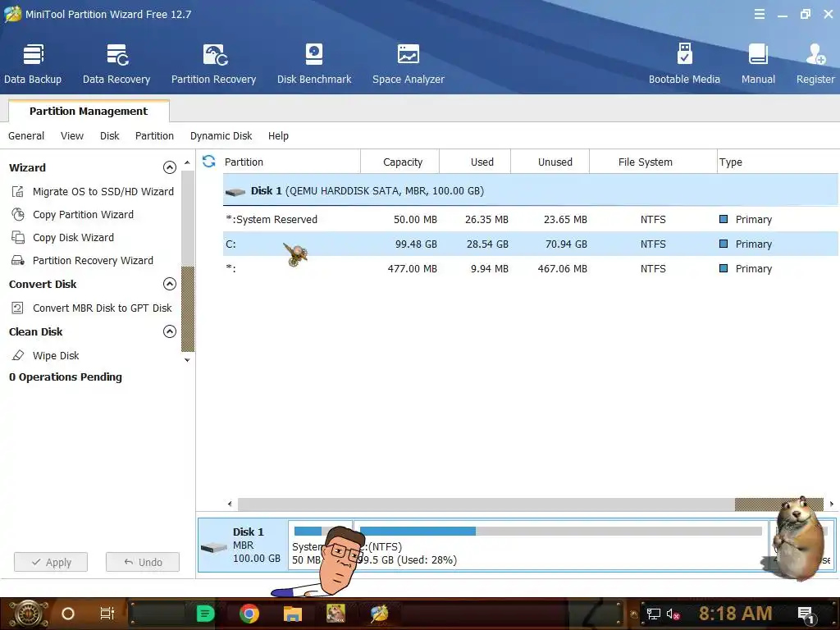Click the Copy Partition Wizard icon

[x=18, y=214]
